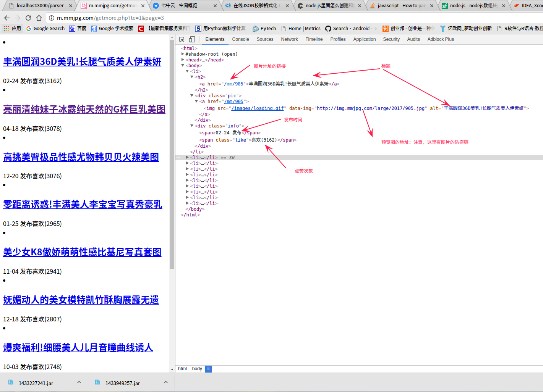543x392 pixels.
Task: Click in the address bar URL
Action: point(110,18)
